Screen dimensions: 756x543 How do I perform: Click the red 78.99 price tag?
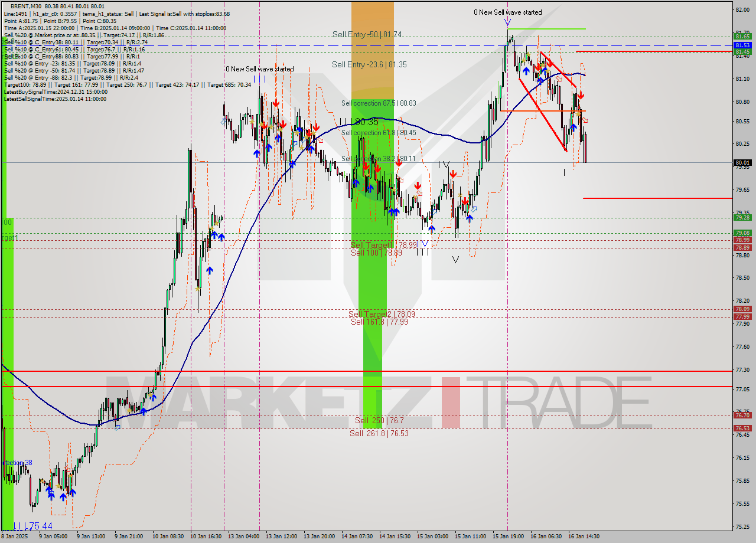[742, 240]
